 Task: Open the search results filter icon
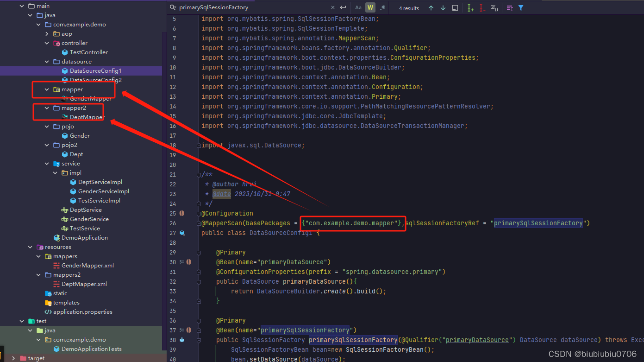click(x=521, y=7)
